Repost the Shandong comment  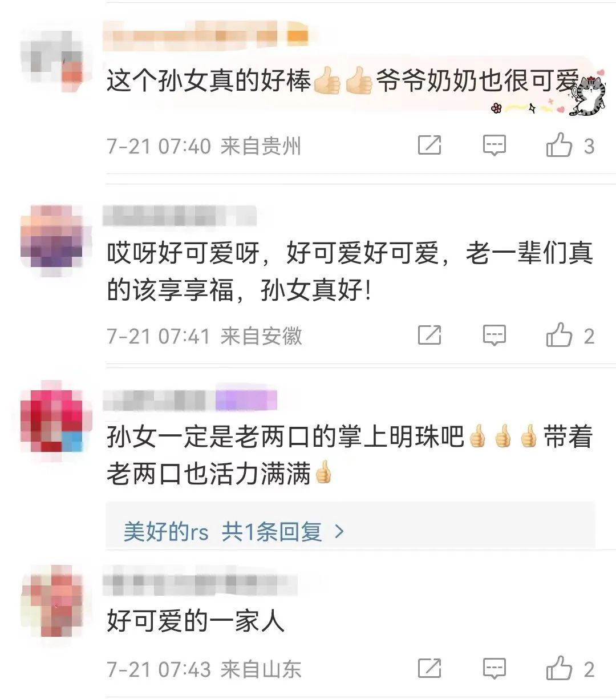coord(429,668)
